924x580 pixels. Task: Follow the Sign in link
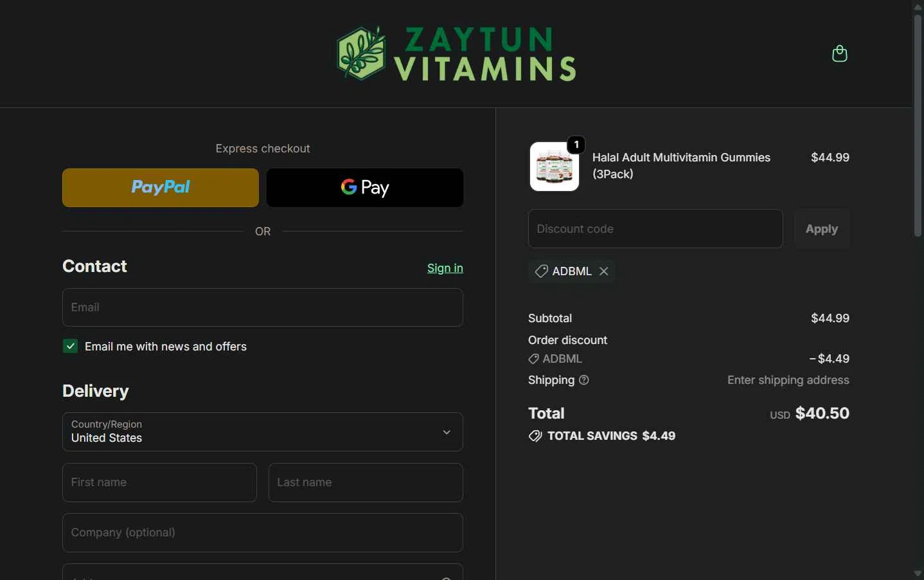point(445,268)
